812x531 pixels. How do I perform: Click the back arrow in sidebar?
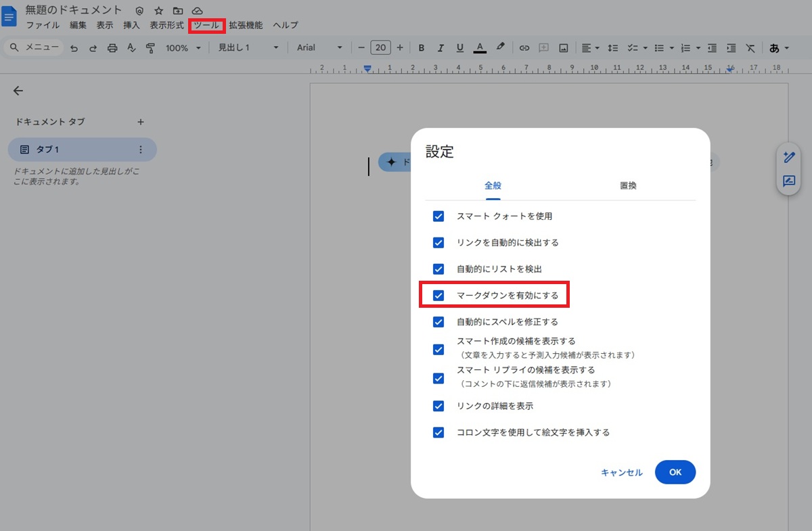coord(18,91)
